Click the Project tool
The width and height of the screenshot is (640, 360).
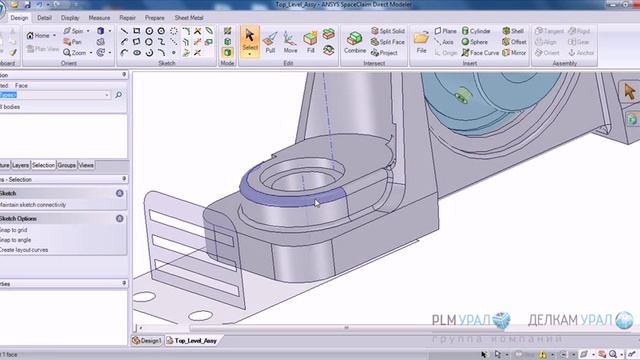coord(384,53)
